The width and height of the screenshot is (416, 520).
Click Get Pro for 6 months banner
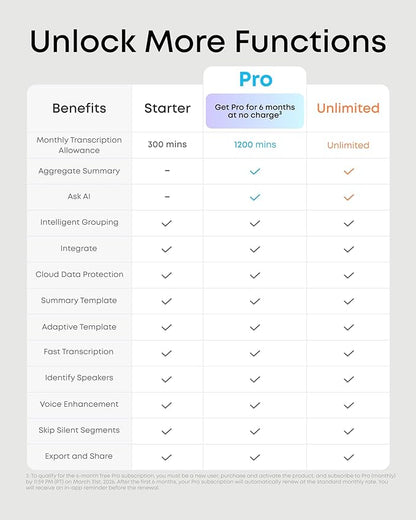click(x=255, y=111)
